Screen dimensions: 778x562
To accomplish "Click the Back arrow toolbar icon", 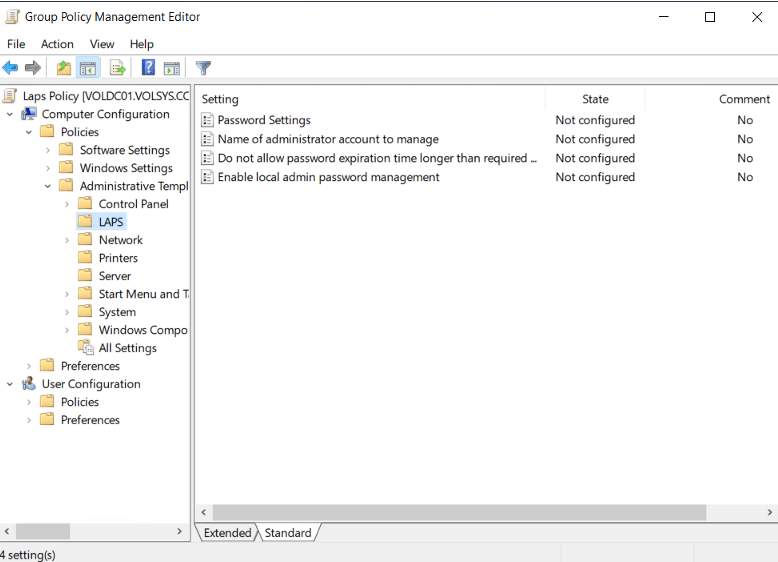I will coord(10,68).
